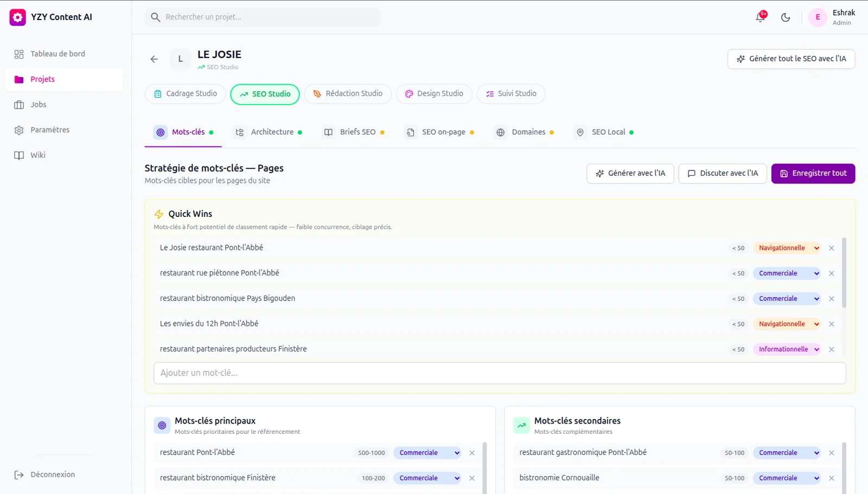Remove 'restaurant partenaires producteurs Finistère' keyword
This screenshot has height=494, width=868.
[832, 350]
